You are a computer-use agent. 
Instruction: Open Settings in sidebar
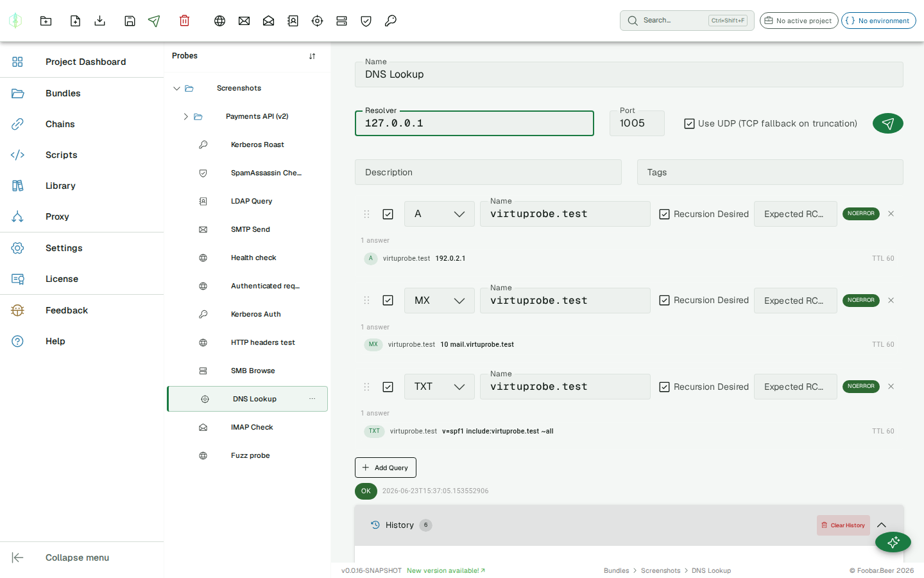pyautogui.click(x=82, y=248)
